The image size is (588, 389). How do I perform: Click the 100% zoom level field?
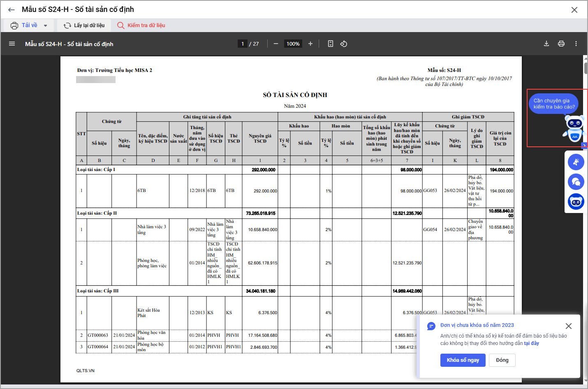click(293, 44)
